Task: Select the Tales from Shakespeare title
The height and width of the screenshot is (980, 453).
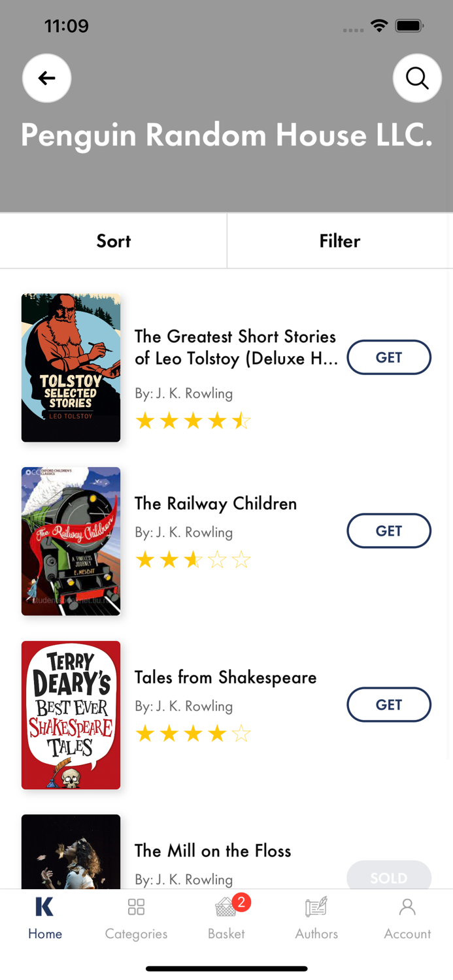Action: tap(226, 678)
